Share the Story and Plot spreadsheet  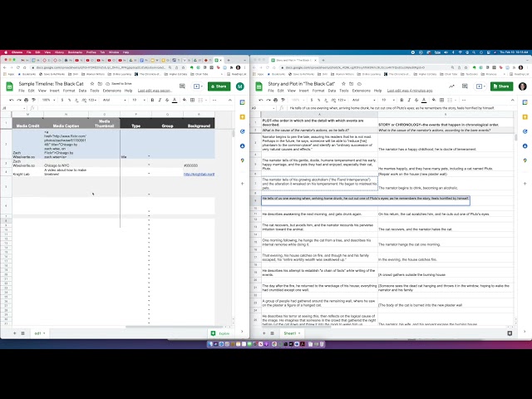501,86
